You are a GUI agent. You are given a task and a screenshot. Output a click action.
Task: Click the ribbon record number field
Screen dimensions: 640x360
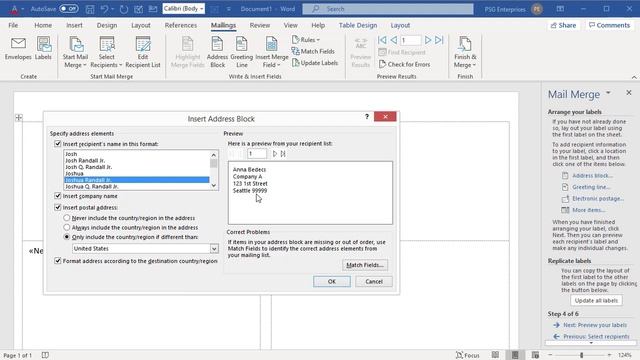tap(410, 40)
